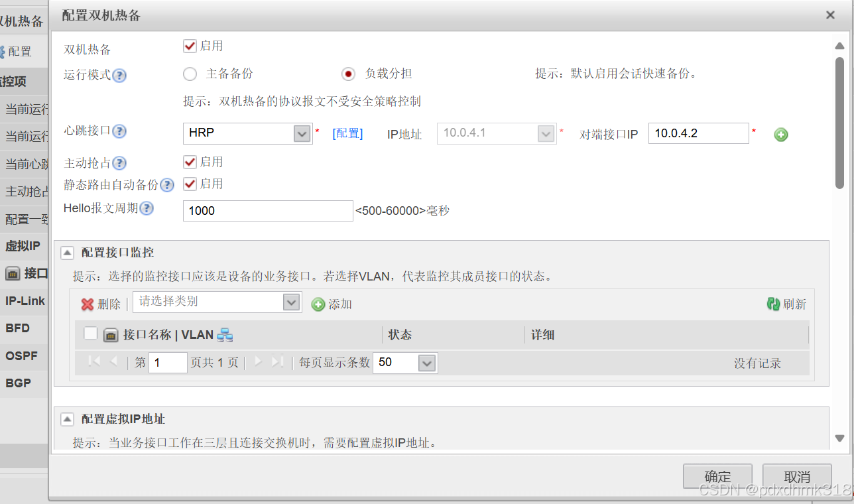
Task: Collapse the 配置接口监控 section
Action: pyautogui.click(x=68, y=253)
